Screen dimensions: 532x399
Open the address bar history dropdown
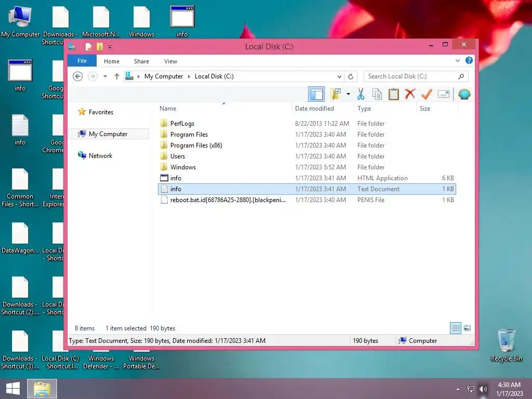point(339,76)
